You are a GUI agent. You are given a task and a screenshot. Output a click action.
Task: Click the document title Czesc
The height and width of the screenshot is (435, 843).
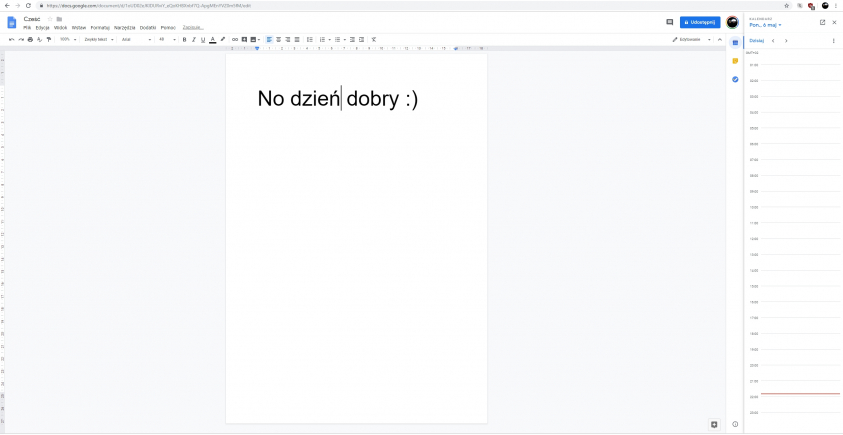coord(31,18)
